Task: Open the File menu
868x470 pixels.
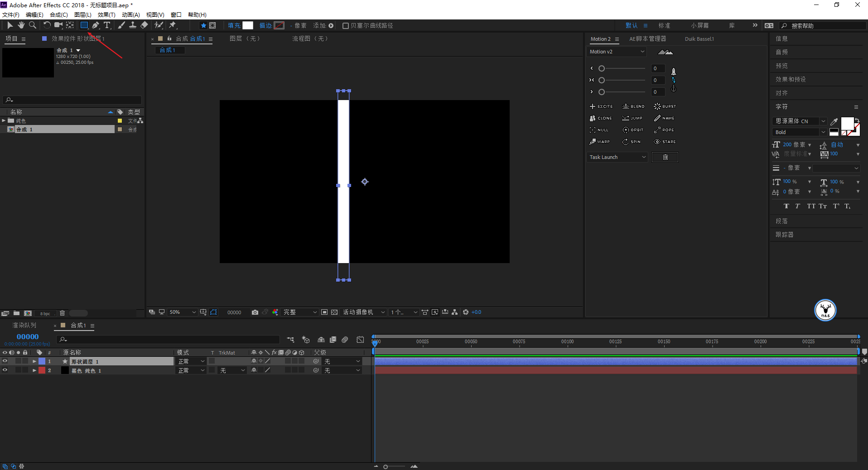Action: click(x=11, y=15)
